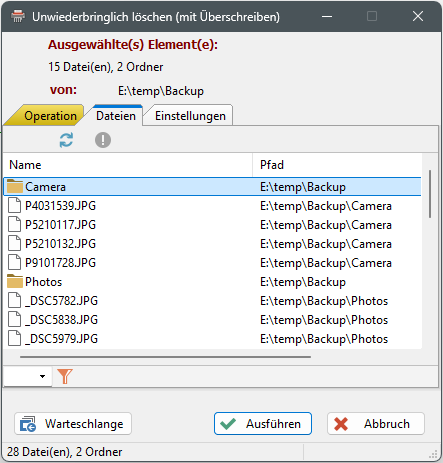This screenshot has height=463, width=443.
Task: Minimize the dialog window
Action: tap(327, 16)
